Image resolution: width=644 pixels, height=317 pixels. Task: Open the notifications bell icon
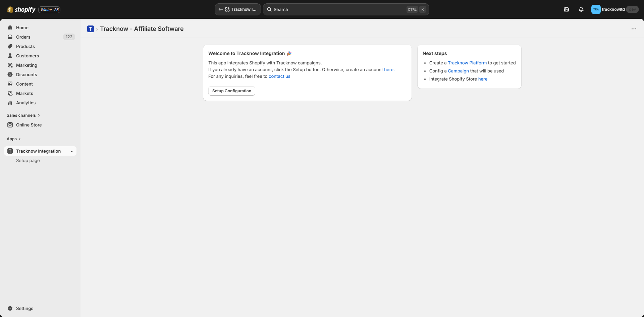(x=581, y=9)
